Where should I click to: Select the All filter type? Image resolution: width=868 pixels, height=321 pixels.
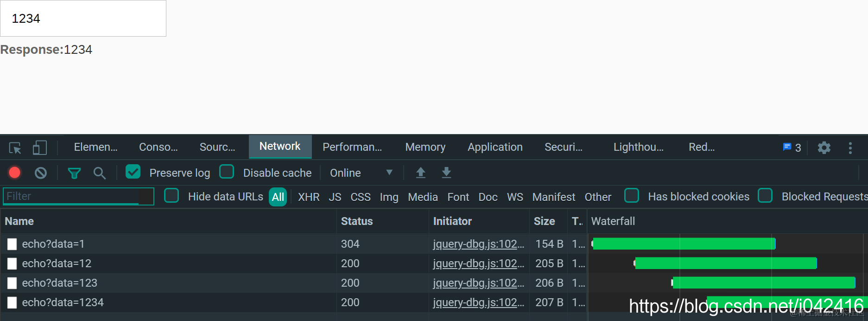click(x=278, y=197)
